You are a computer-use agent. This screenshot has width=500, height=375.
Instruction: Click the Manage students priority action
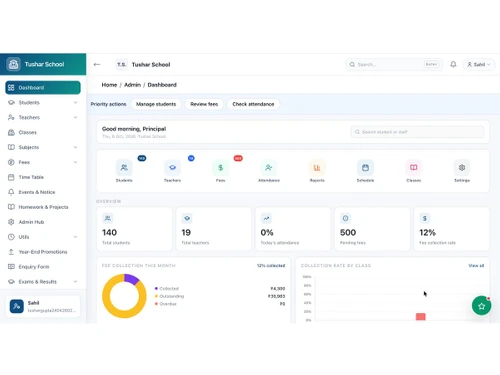[x=156, y=104]
